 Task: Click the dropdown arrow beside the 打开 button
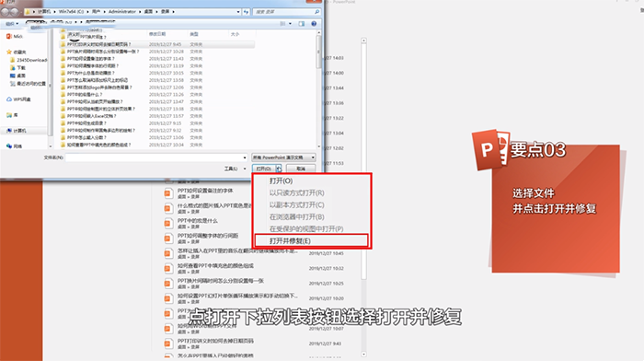pyautogui.click(x=279, y=169)
